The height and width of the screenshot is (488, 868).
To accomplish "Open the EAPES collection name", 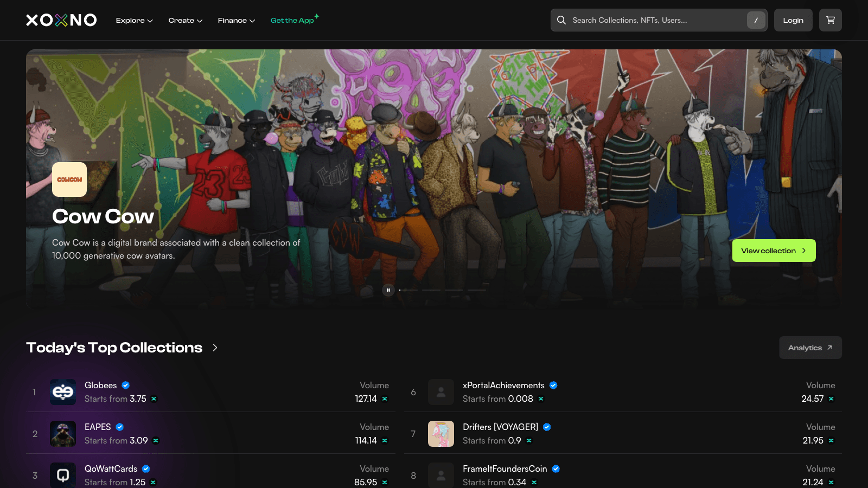I will click(x=98, y=427).
